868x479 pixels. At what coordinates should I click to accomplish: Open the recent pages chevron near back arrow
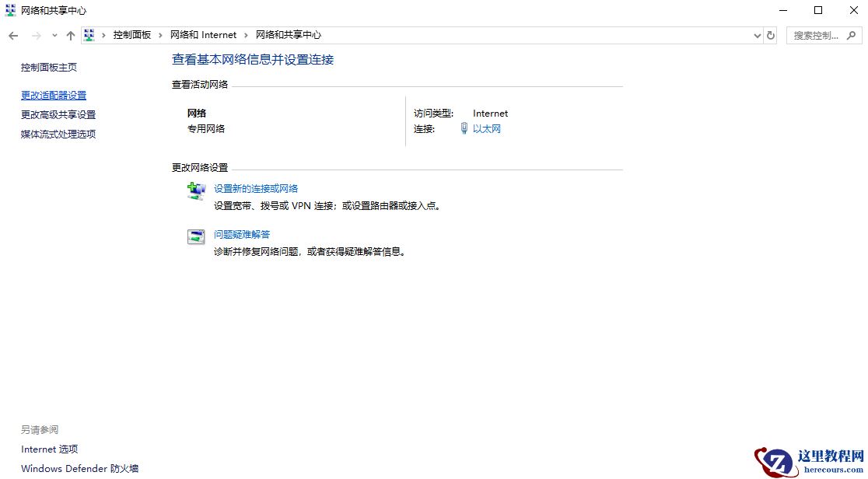point(53,35)
